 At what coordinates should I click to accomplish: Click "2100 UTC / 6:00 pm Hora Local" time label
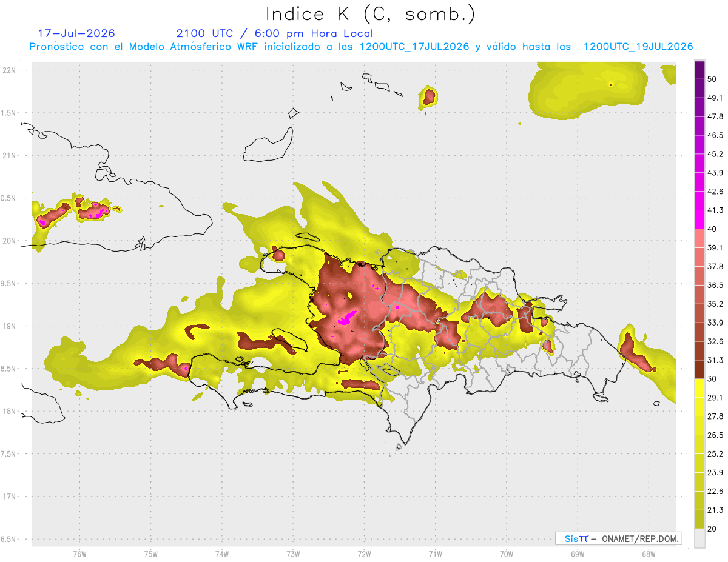(274, 33)
